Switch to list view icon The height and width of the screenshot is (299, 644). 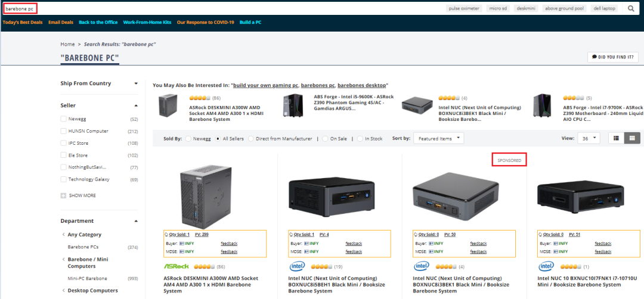coord(616,138)
